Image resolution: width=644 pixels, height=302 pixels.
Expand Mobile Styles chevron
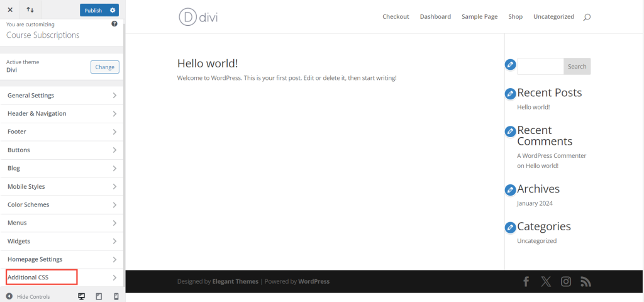pos(114,186)
